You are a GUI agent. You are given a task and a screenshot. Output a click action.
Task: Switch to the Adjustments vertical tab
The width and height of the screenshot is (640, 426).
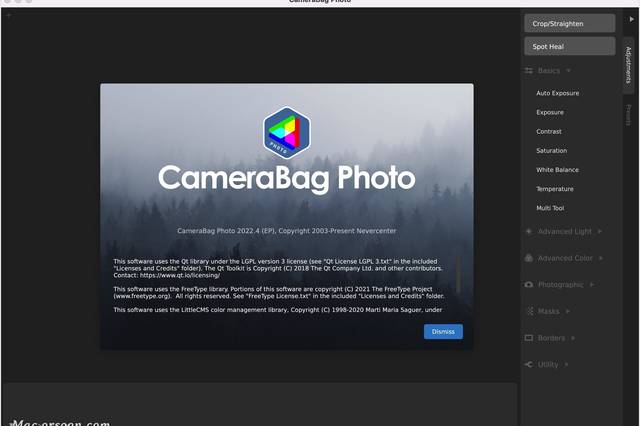tap(629, 65)
